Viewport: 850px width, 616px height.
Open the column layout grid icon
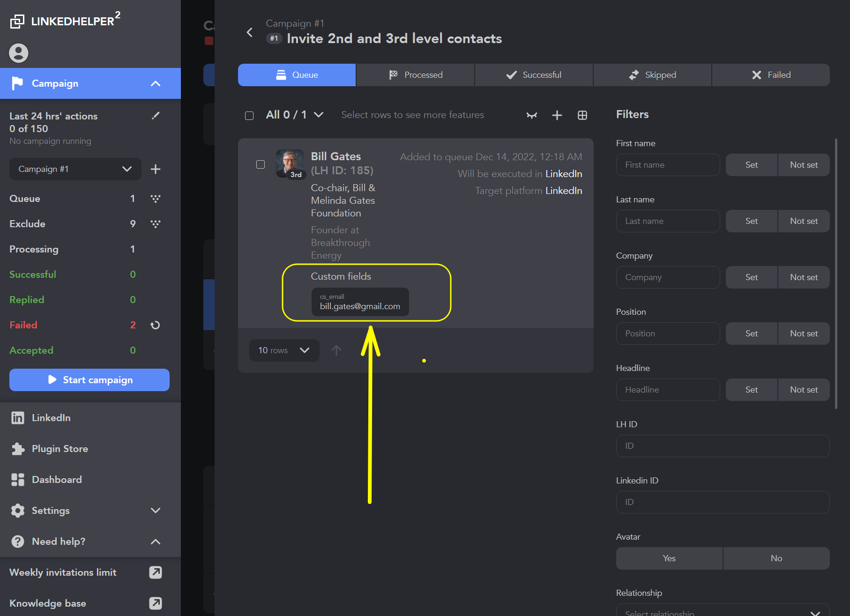pos(582,115)
